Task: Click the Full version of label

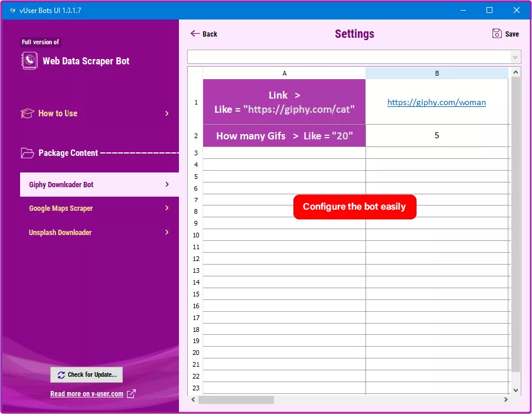Action: tap(40, 42)
